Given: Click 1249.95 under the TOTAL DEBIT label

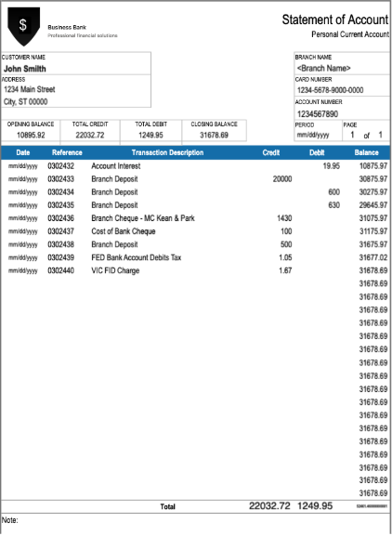Looking at the screenshot, I should point(150,135).
